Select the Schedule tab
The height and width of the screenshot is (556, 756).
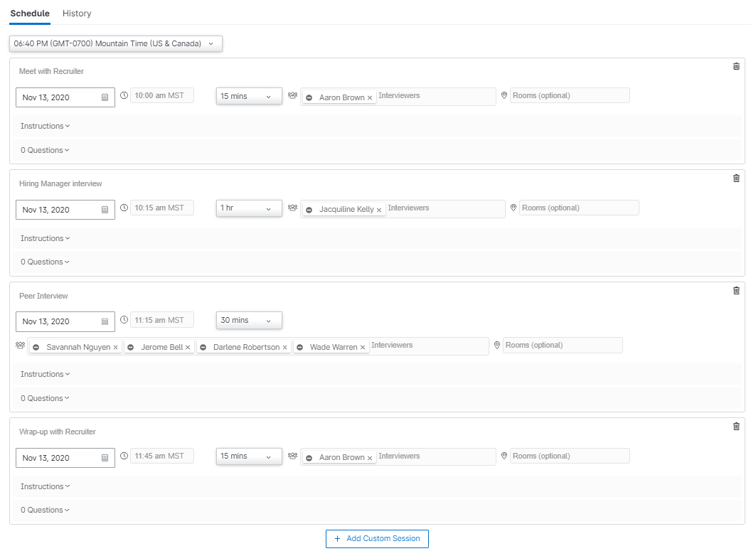coord(30,14)
